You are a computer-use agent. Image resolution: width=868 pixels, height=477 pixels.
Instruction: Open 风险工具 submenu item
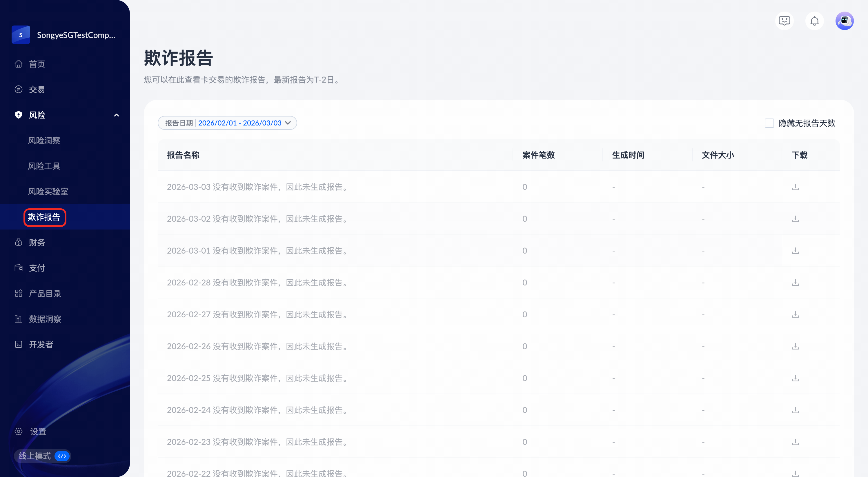pos(44,166)
